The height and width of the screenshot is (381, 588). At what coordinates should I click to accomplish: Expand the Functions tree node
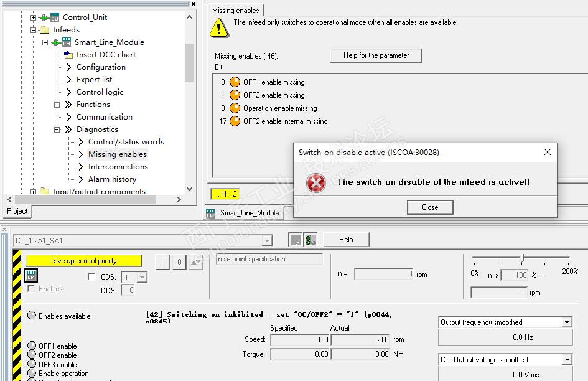click(x=57, y=105)
